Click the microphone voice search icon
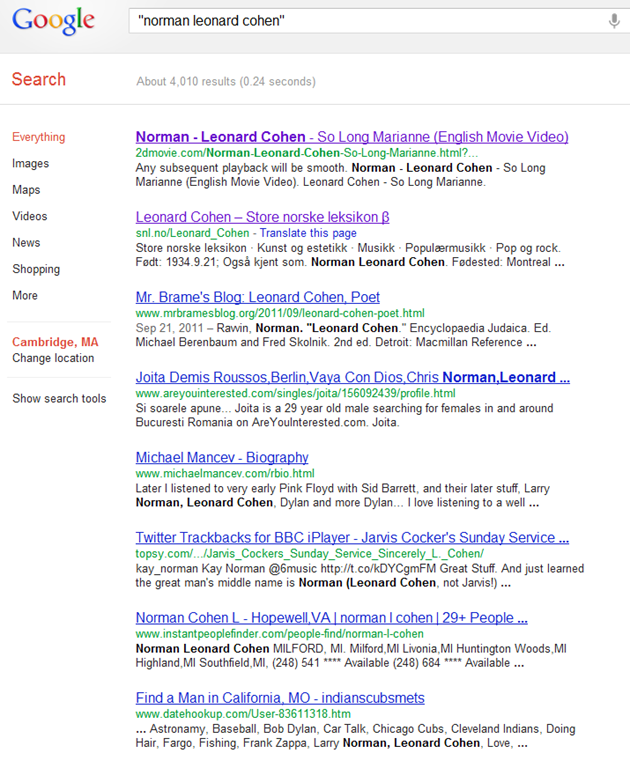630x768 pixels. pyautogui.click(x=613, y=21)
